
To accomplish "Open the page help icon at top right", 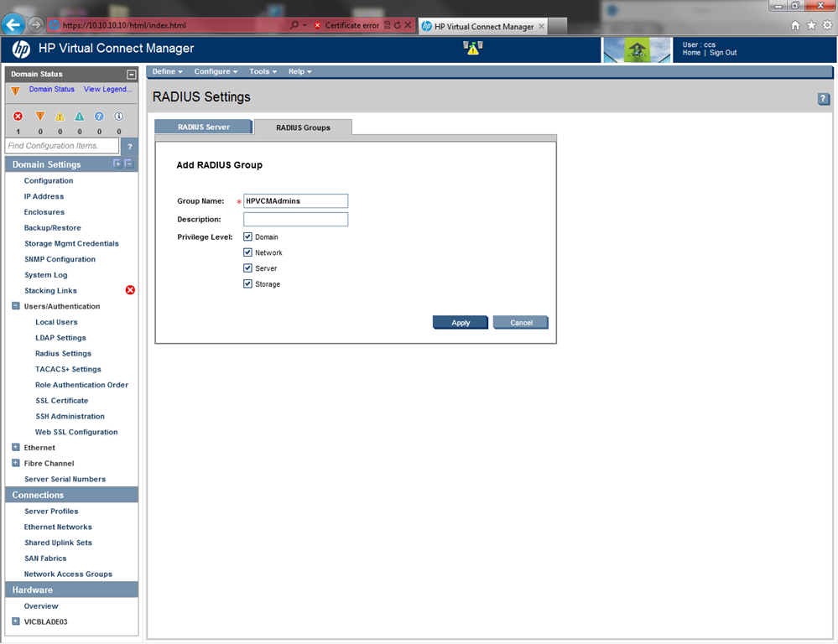I will pos(824,98).
